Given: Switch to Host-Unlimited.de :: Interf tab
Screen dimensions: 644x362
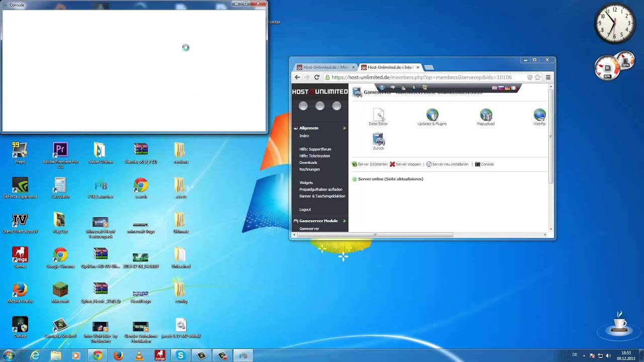Looking at the screenshot, I should click(390, 67).
